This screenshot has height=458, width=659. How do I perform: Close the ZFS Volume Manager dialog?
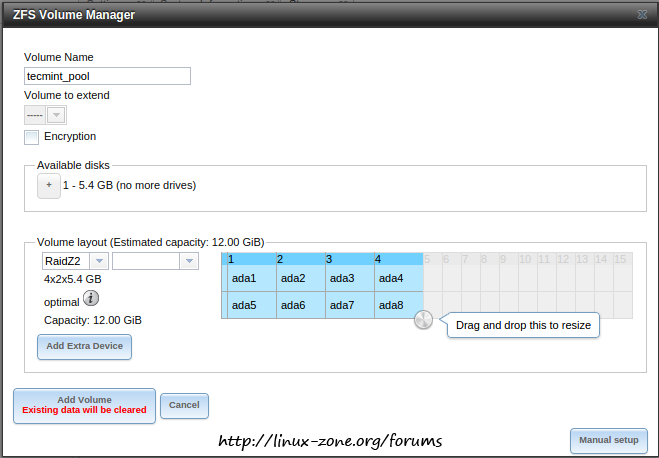click(x=640, y=15)
